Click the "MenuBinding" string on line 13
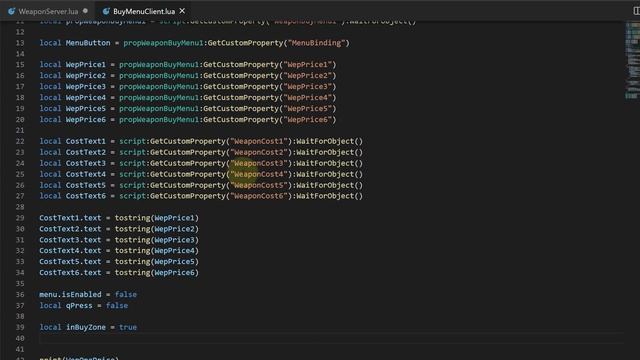Viewport: 640px width, 360px height. tap(317, 43)
